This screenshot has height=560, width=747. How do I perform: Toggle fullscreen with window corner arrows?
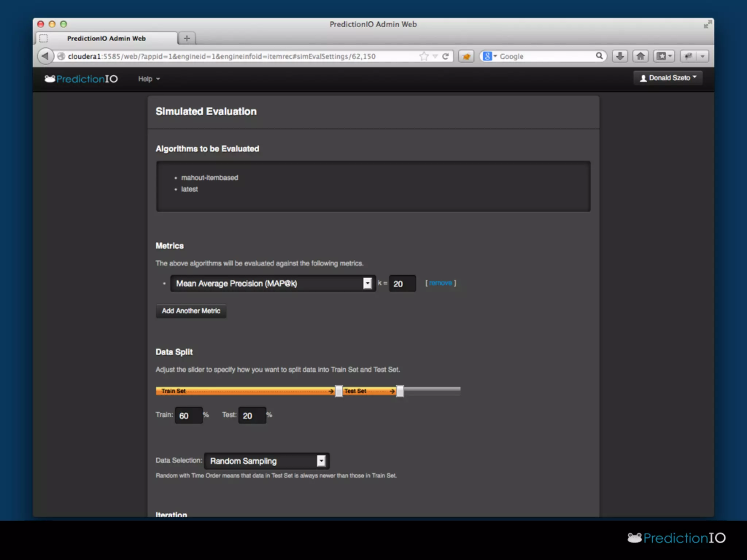click(x=707, y=24)
